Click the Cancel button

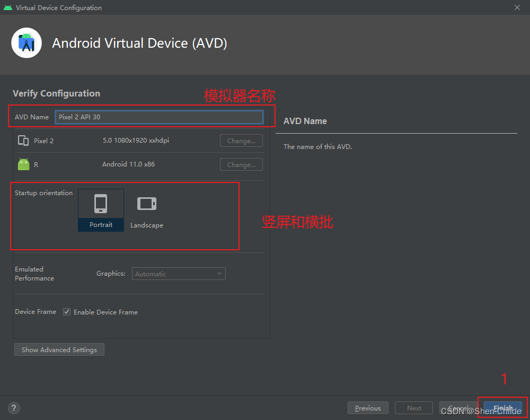[458, 408]
